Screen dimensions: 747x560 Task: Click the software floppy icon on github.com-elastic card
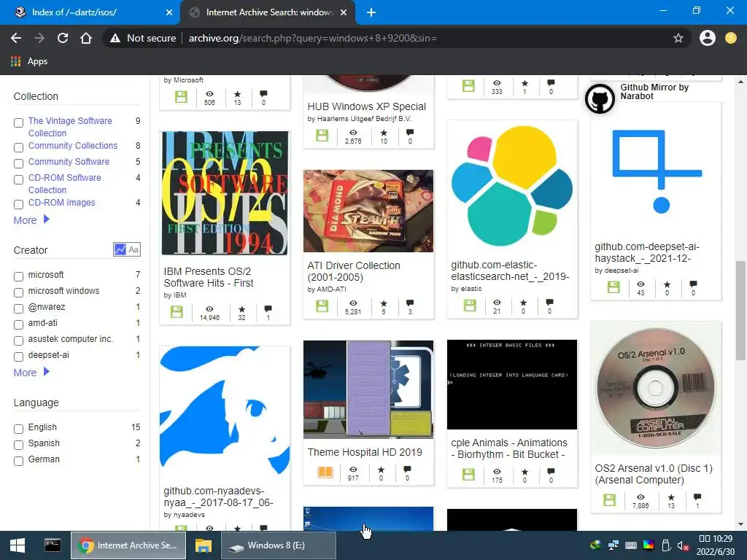470,306
